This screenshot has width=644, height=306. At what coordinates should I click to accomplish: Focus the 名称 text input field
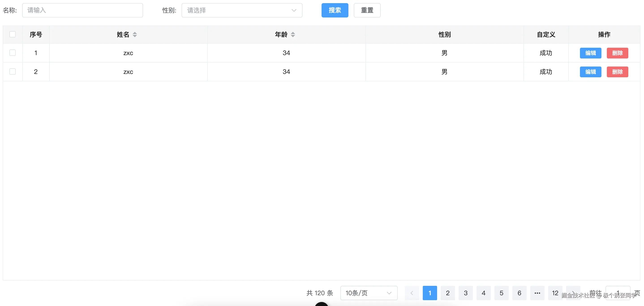tap(82, 10)
